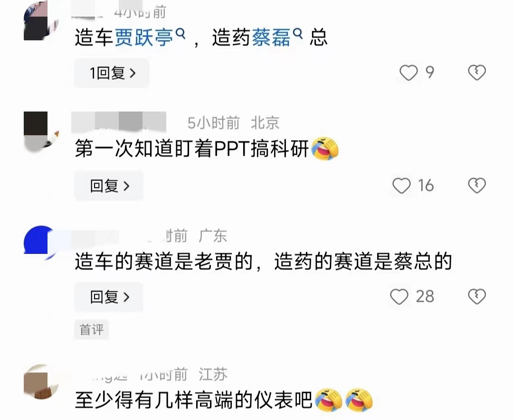This screenshot has width=513, height=420.
Task: Like the Guangdong comment with 28 likes
Action: (x=399, y=297)
